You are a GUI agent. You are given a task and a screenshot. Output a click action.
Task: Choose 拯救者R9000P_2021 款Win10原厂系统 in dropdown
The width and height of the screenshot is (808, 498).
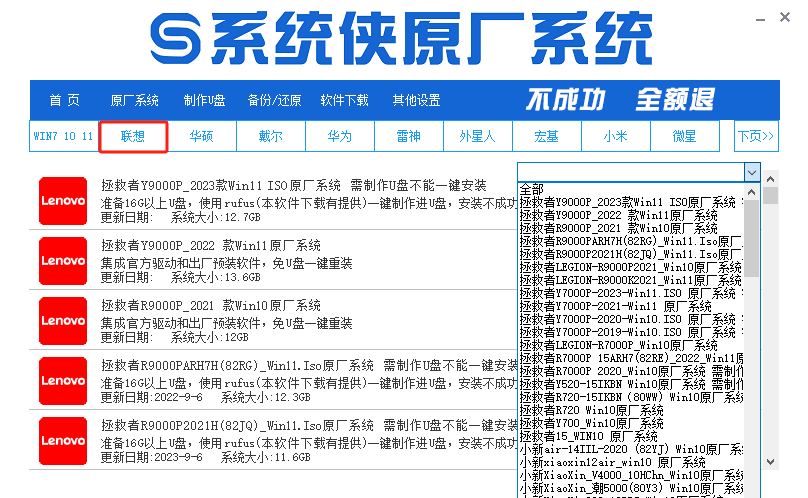pyautogui.click(x=631, y=228)
